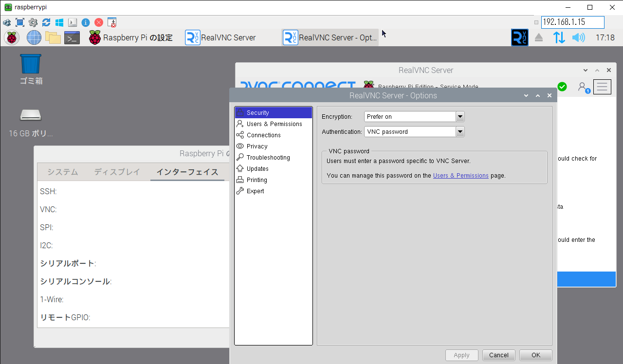Image resolution: width=623 pixels, height=364 pixels.
Task: Follow the Users & Permissions hyperlink
Action: coord(461,175)
